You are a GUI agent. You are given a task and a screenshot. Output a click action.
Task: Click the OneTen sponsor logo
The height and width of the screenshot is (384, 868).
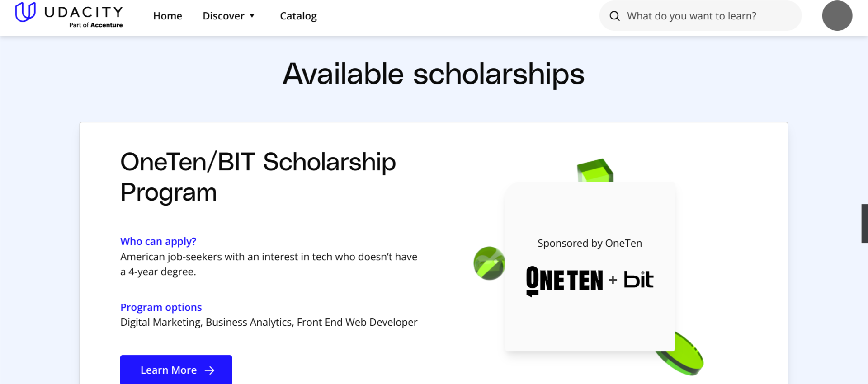pos(564,281)
